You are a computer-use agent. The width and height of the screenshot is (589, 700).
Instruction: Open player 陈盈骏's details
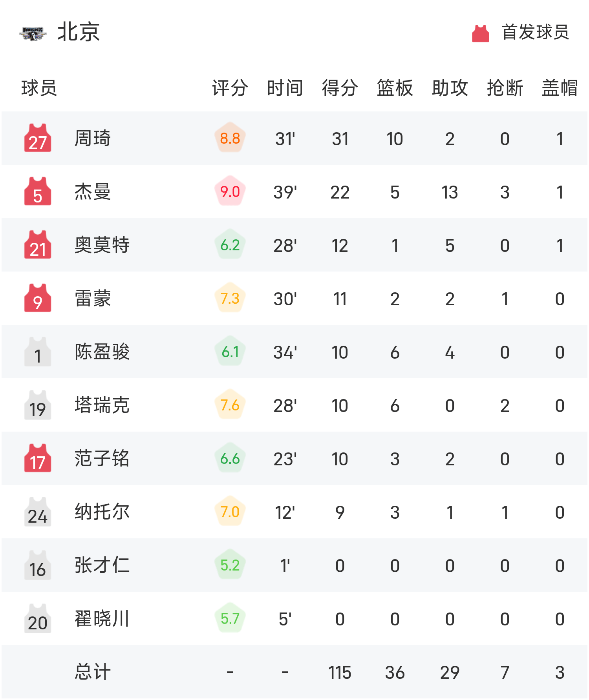(102, 352)
